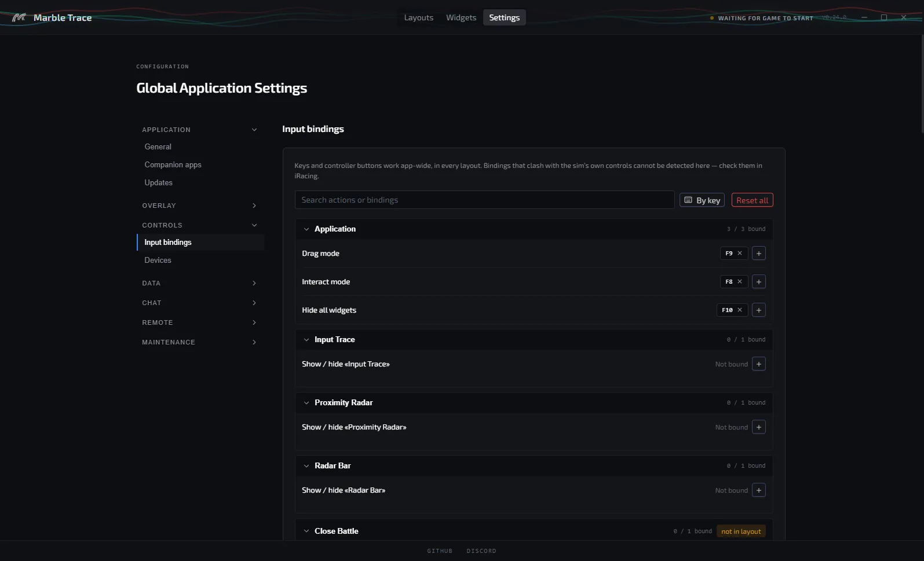924x561 pixels.
Task: Open the DISCORD footer link
Action: (481, 551)
